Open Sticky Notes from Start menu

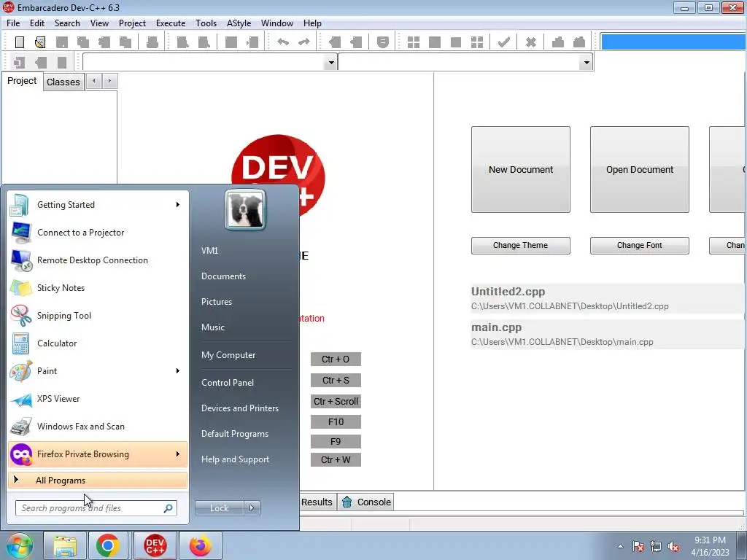[x=98, y=287]
